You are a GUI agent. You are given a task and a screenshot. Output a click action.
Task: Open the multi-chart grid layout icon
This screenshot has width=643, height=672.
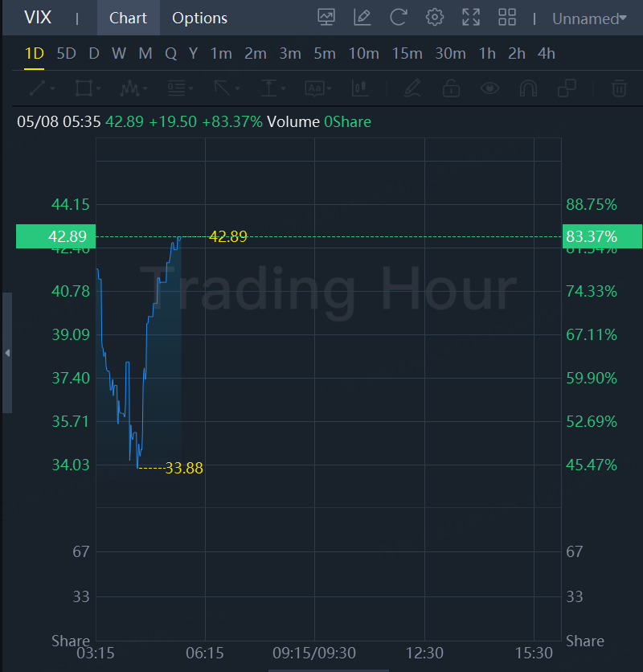coord(507,18)
